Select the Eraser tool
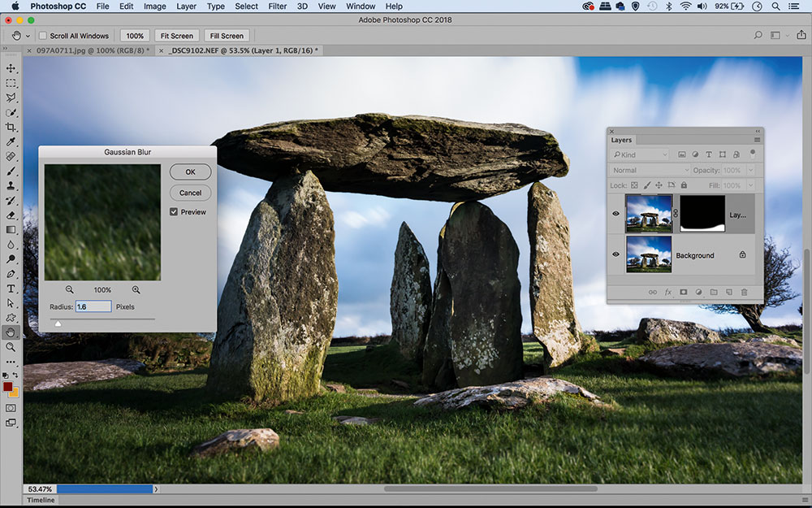The height and width of the screenshot is (508, 812). 11,215
